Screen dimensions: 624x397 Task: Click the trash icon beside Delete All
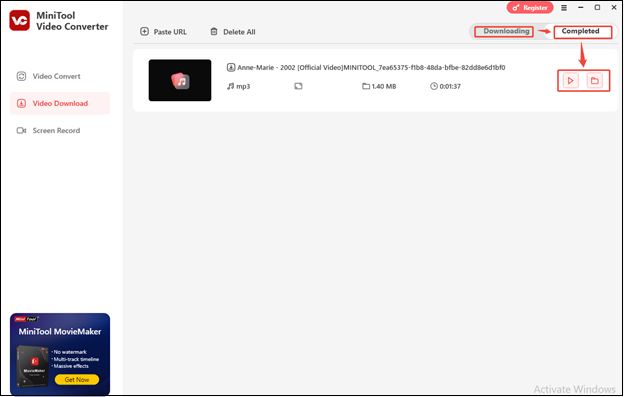(x=214, y=31)
